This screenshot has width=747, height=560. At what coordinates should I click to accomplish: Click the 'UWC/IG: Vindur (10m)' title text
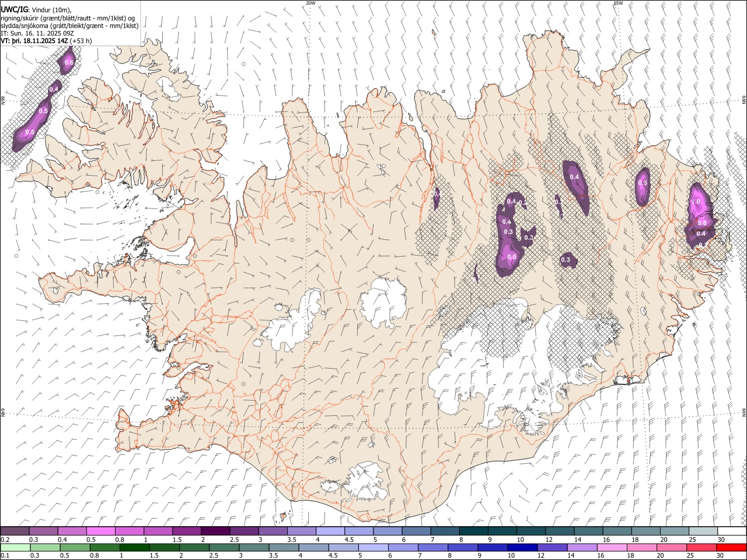[x=36, y=9]
